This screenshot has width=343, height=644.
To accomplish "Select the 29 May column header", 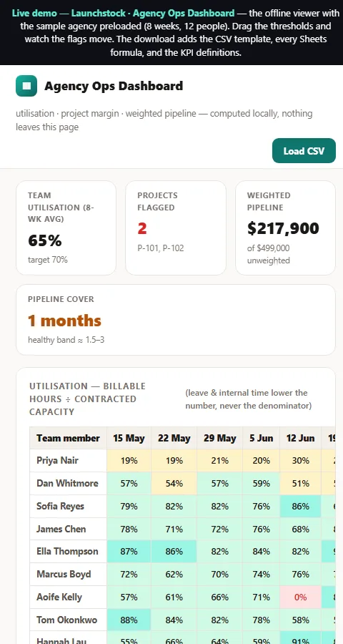I will (219, 438).
